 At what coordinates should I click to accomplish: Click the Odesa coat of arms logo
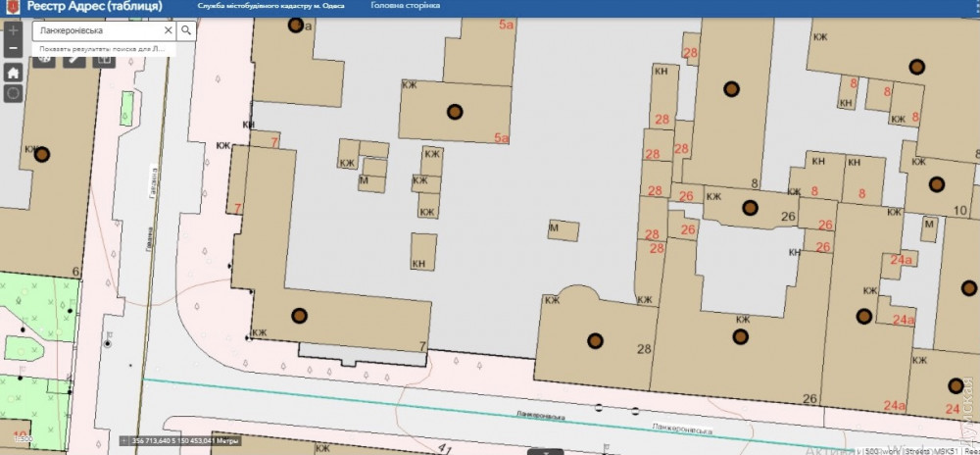click(x=12, y=7)
